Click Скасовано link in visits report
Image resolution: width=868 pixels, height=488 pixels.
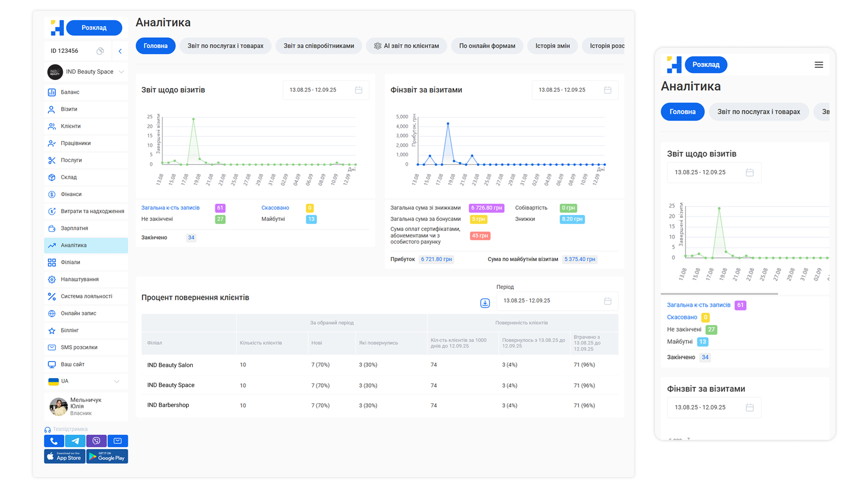point(275,208)
